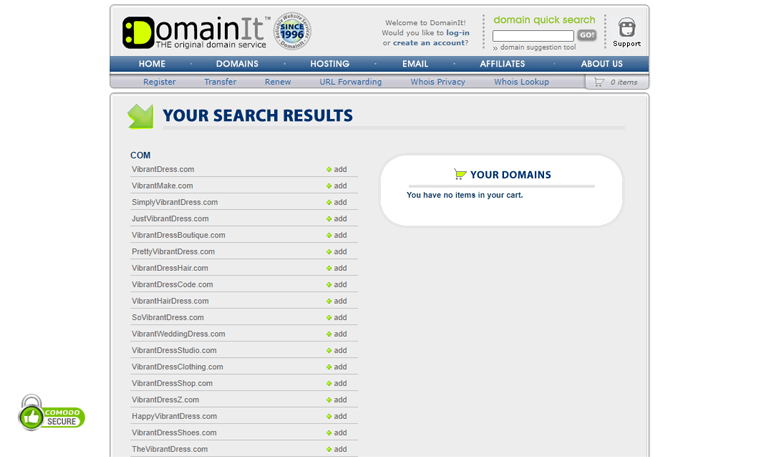Open the HOSTING menu
This screenshot has height=457, width=760.
tap(330, 63)
